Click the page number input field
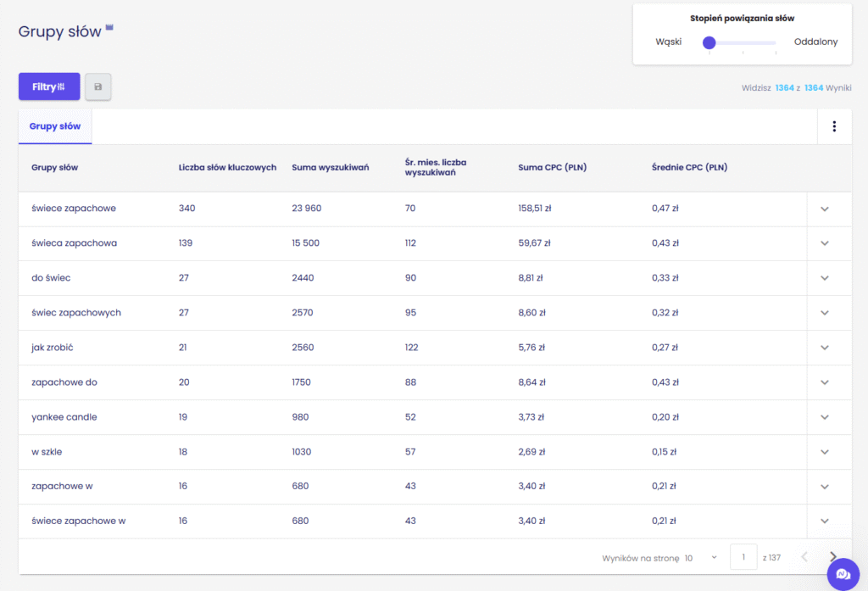This screenshot has width=868, height=591. click(x=743, y=557)
